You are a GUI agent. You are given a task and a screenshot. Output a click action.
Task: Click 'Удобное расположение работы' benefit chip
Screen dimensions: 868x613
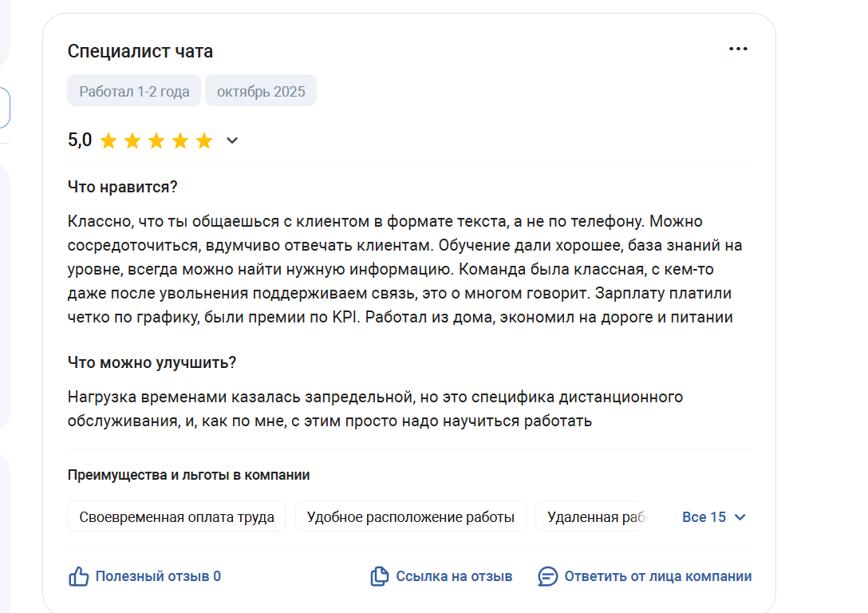410,517
